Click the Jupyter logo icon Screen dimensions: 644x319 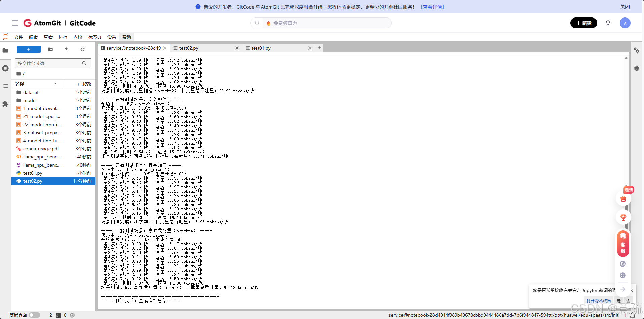(x=5, y=37)
